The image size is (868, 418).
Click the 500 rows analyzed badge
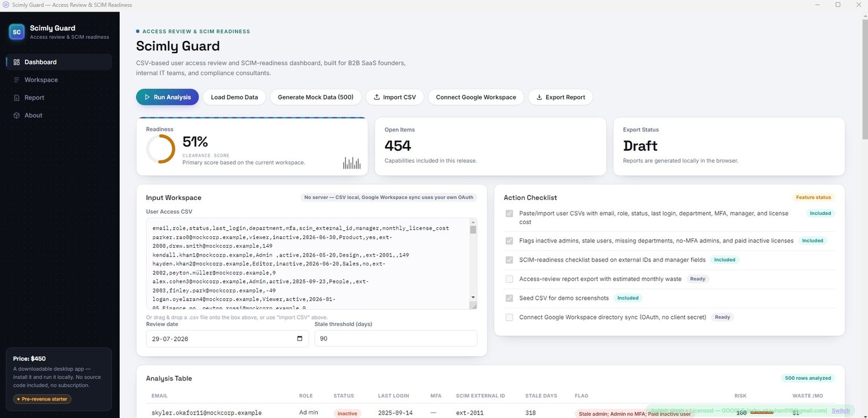[x=808, y=378]
